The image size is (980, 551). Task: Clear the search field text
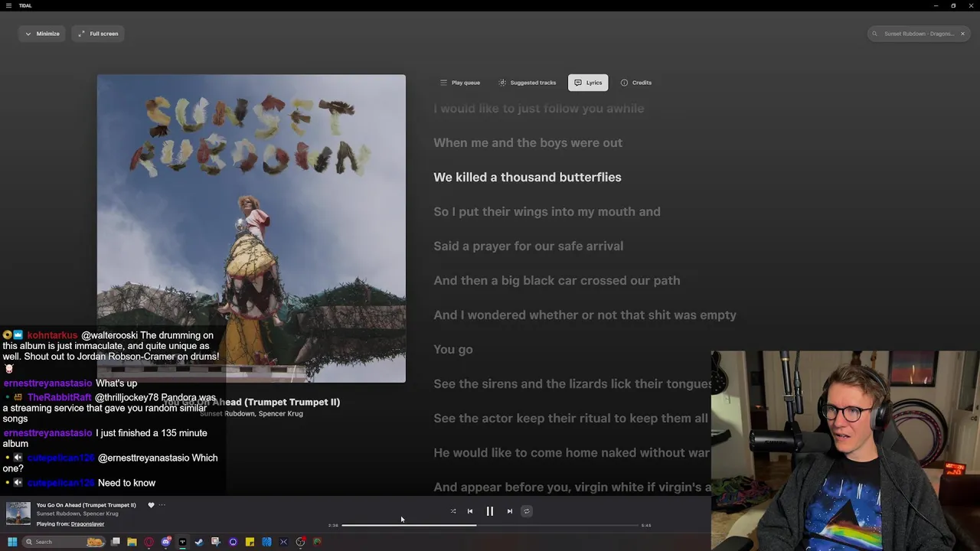coord(962,34)
